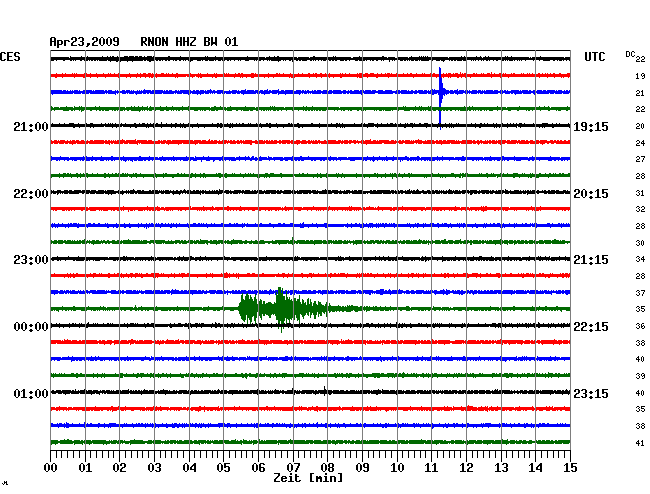Select the 21:00 local time label
The width and height of the screenshot is (650, 494).
pos(31,126)
